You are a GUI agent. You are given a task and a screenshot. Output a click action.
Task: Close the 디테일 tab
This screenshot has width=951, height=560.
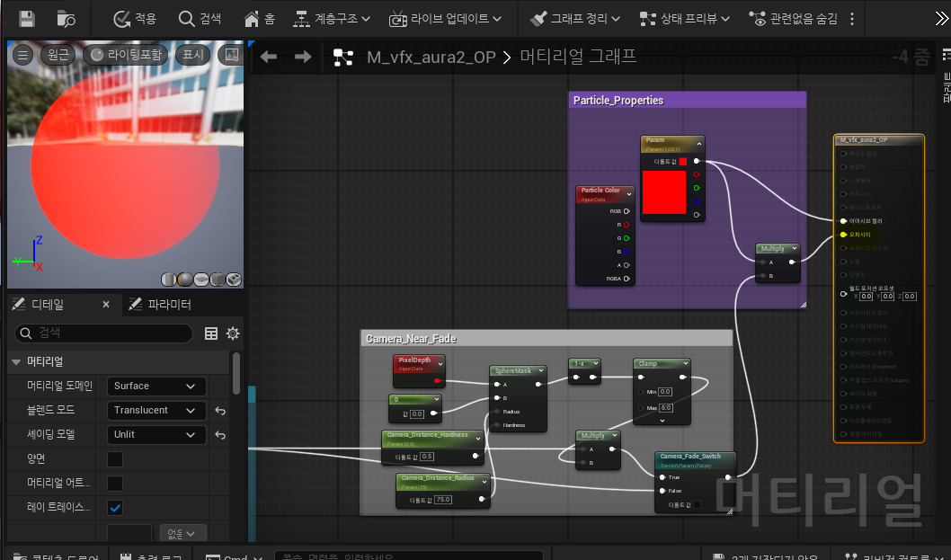coord(106,305)
